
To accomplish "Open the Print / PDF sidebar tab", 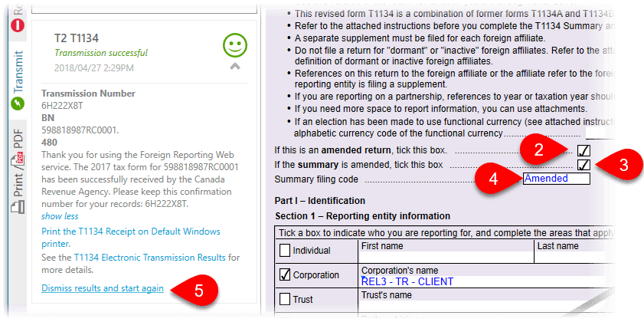I will (18, 172).
